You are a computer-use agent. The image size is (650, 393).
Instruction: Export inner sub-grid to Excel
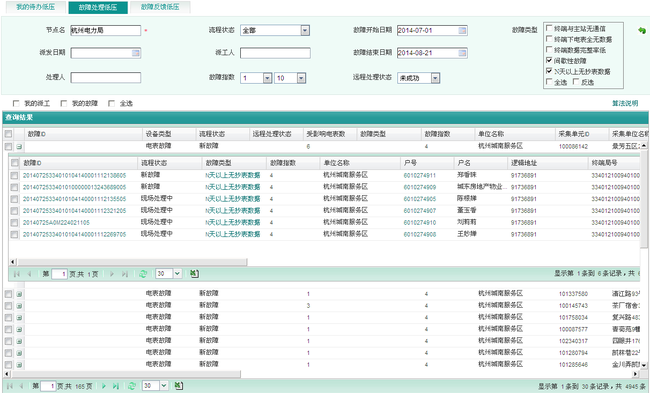194,274
